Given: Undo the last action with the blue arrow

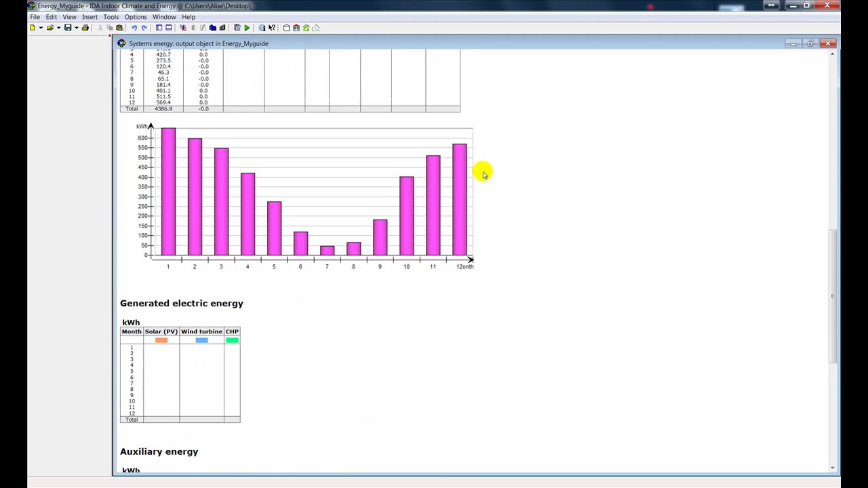Looking at the screenshot, I should tap(134, 28).
